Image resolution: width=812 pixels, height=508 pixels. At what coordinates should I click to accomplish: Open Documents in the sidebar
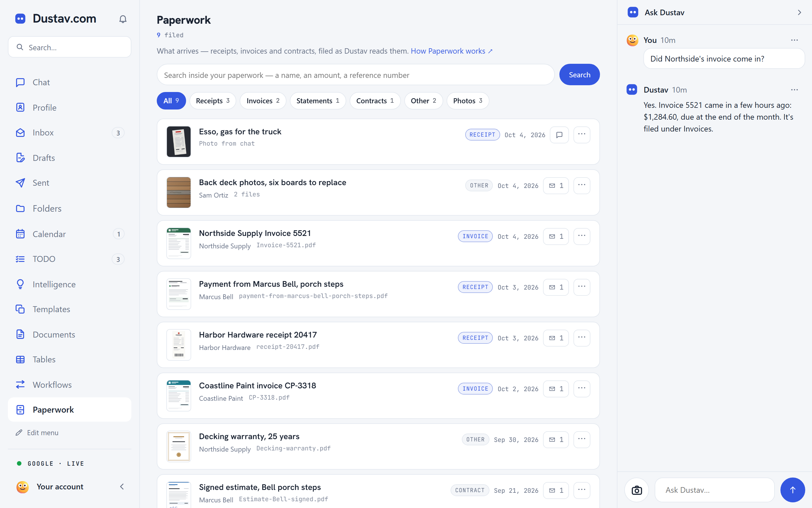pyautogui.click(x=69, y=334)
